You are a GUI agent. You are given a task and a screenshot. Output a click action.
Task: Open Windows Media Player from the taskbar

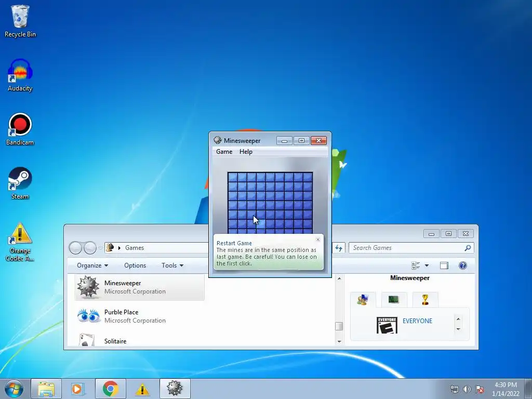78,389
